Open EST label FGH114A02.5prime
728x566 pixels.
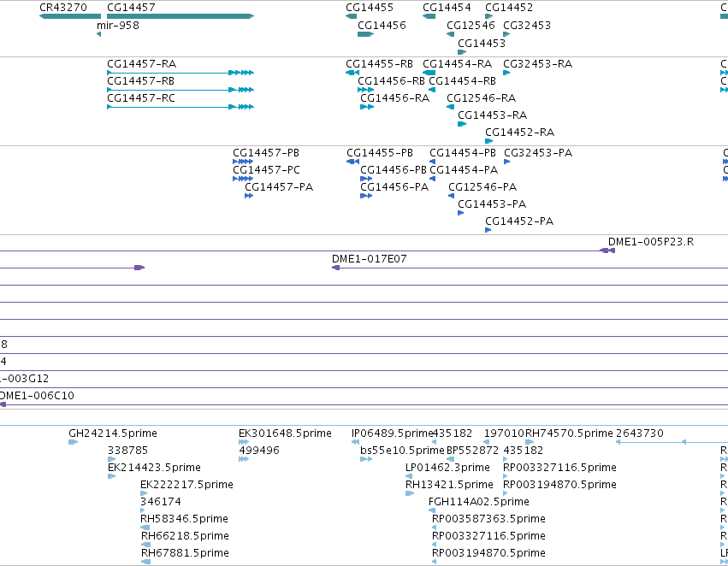click(479, 503)
